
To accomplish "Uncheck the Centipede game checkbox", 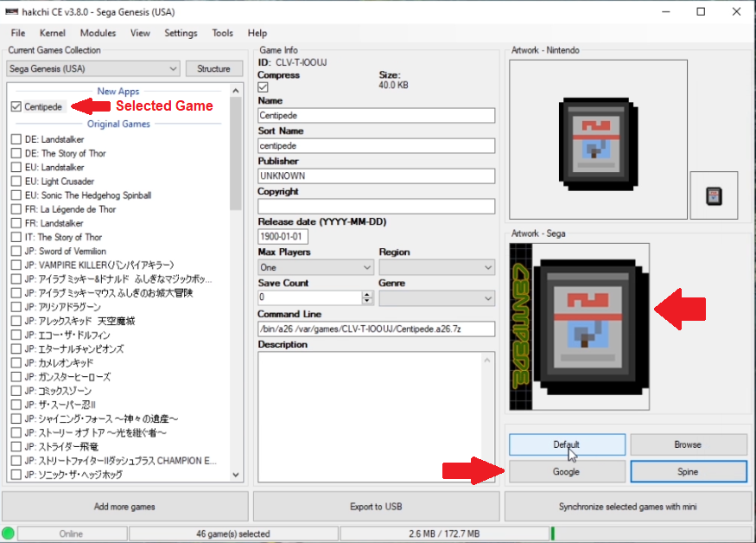I will (x=16, y=106).
